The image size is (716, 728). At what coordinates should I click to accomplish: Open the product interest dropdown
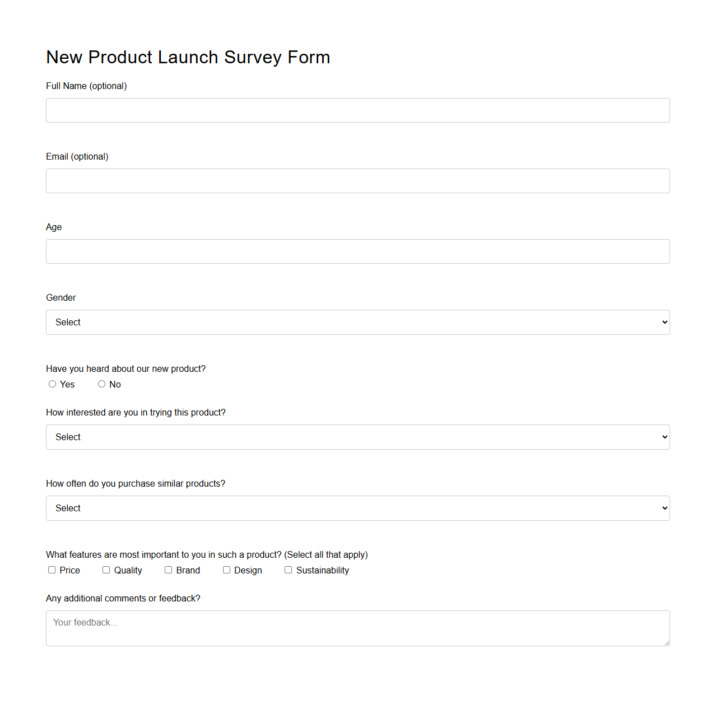pyautogui.click(x=357, y=437)
